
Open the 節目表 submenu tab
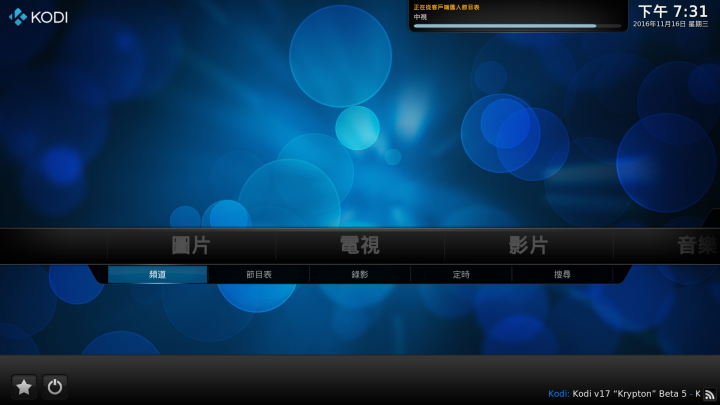259,275
